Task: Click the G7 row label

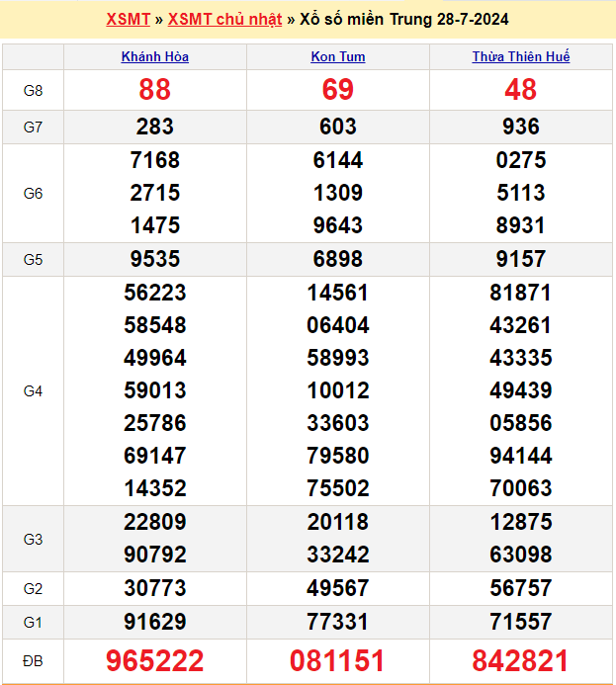Action: click(x=33, y=127)
